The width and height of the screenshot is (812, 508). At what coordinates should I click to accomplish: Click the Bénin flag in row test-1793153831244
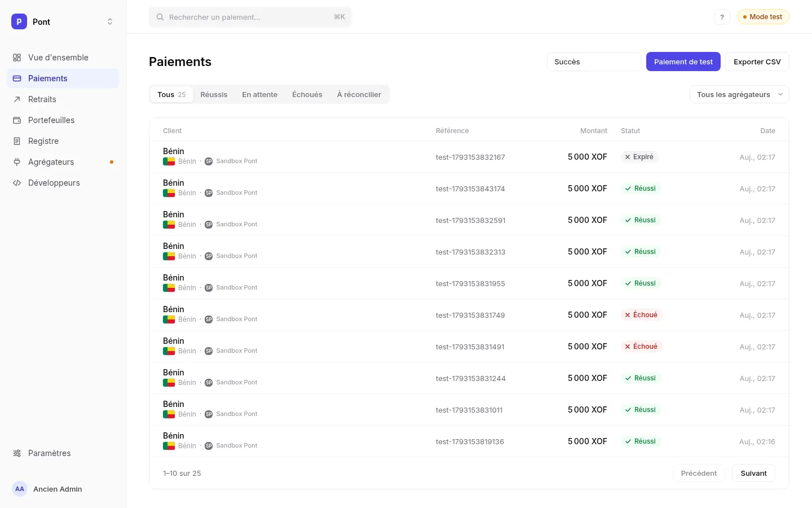tap(169, 383)
